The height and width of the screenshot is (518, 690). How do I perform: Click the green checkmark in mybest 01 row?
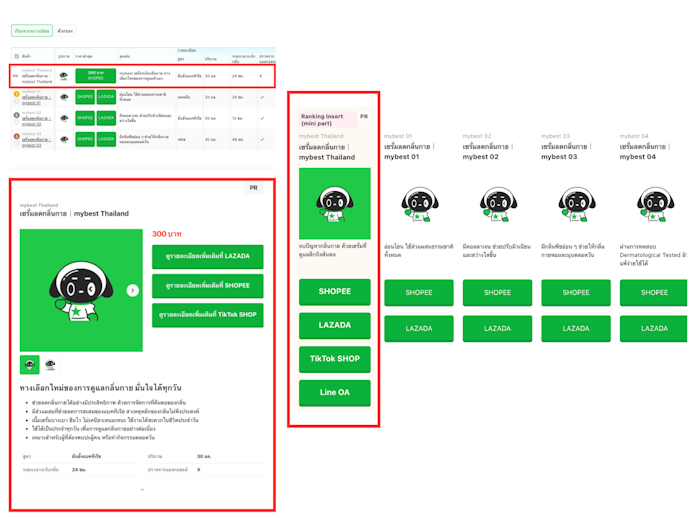[x=262, y=97]
